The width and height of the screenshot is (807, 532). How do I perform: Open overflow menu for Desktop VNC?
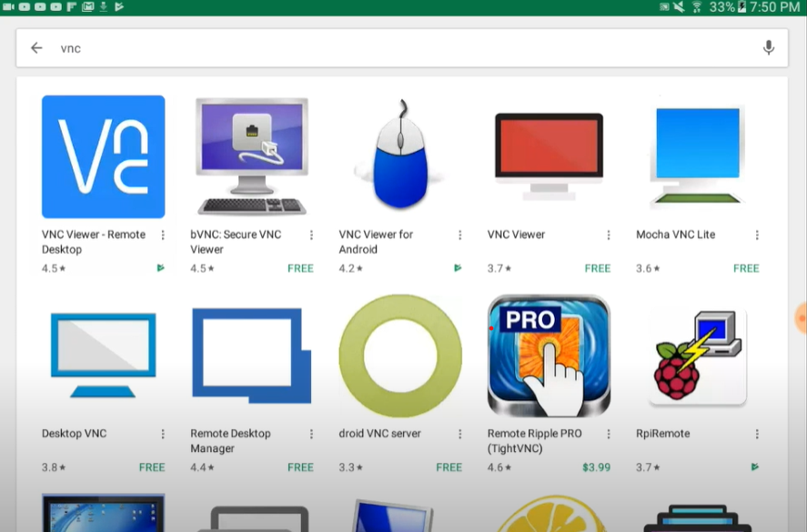click(163, 434)
